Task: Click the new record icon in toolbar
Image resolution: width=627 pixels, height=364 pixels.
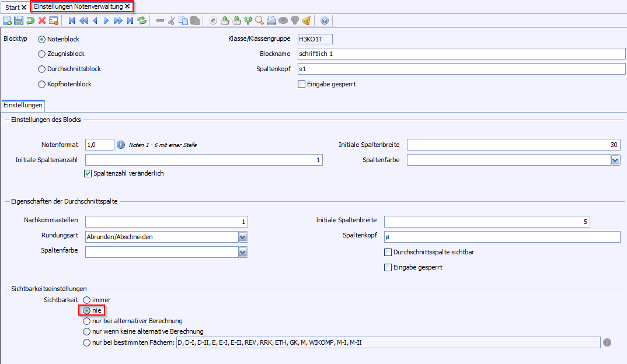Action: pyautogui.click(x=7, y=21)
